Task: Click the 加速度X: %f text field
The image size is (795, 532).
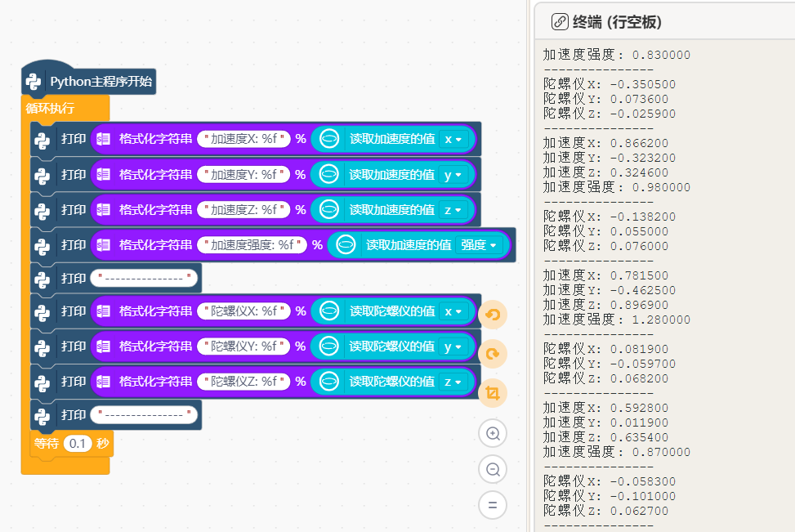Action: coord(243,139)
